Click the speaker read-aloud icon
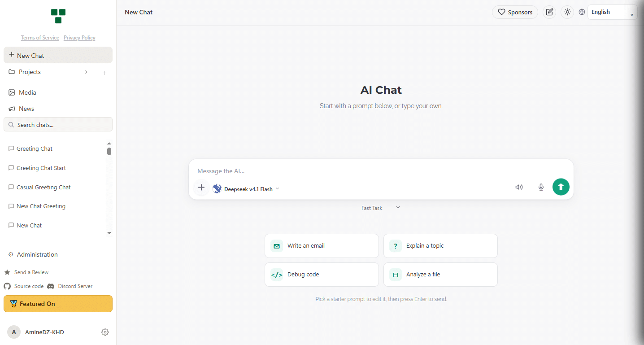The height and width of the screenshot is (345, 644). pos(519,187)
